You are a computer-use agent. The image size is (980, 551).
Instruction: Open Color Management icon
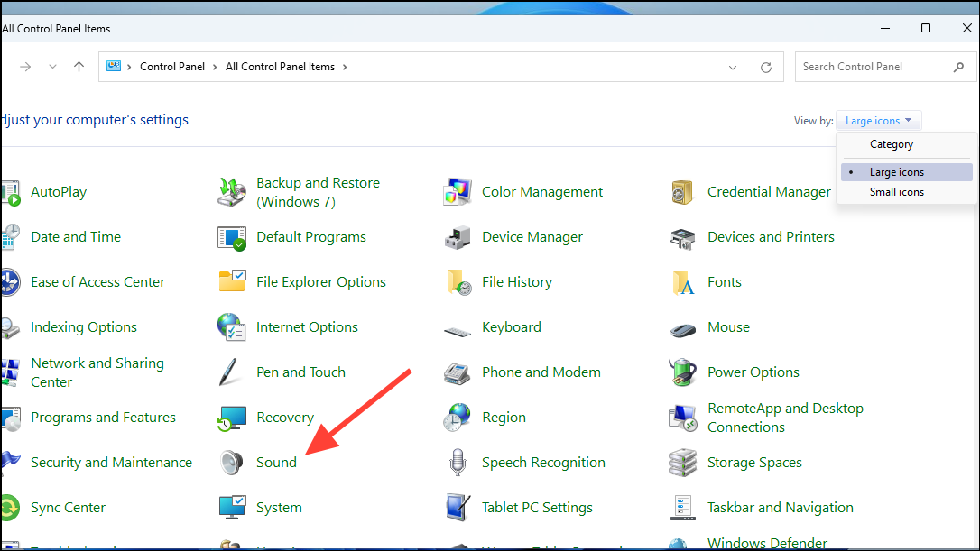(x=458, y=192)
